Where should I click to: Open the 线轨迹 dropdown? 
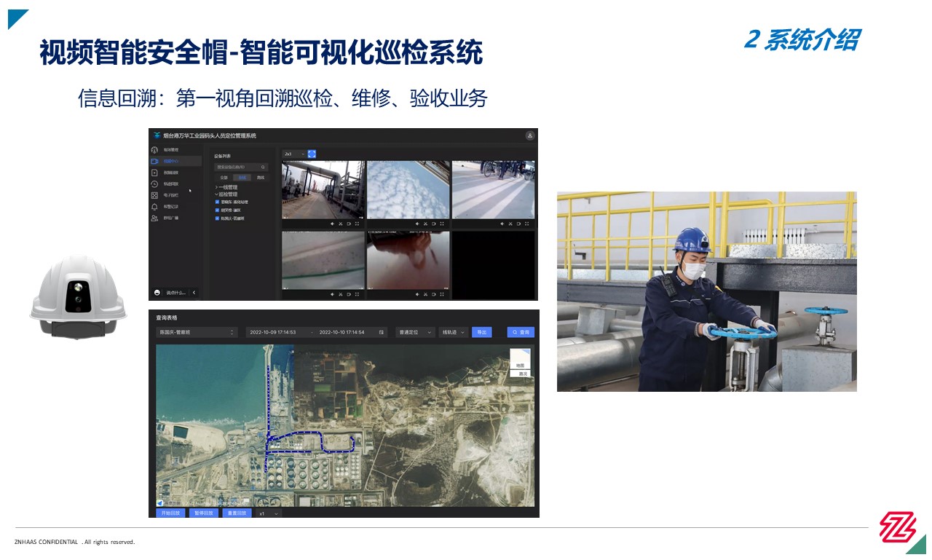[x=454, y=332]
